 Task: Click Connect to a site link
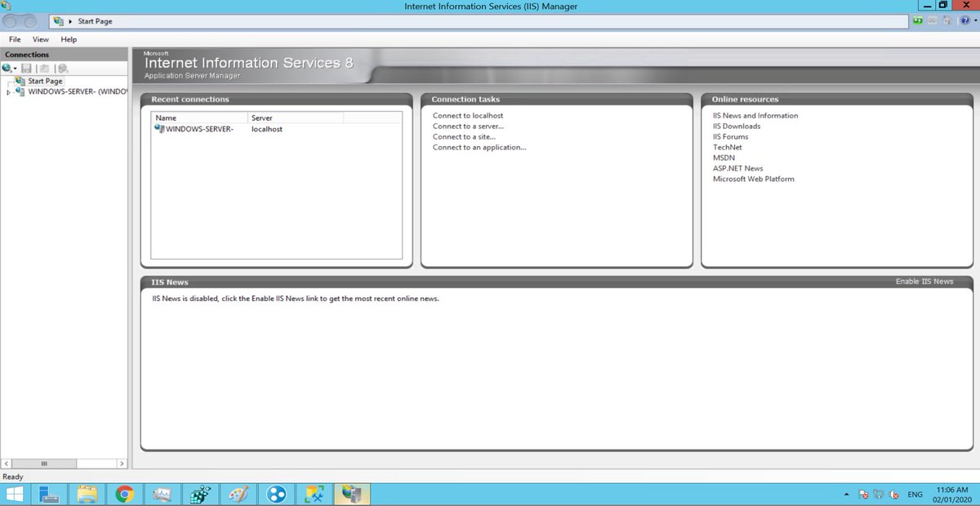coord(464,137)
